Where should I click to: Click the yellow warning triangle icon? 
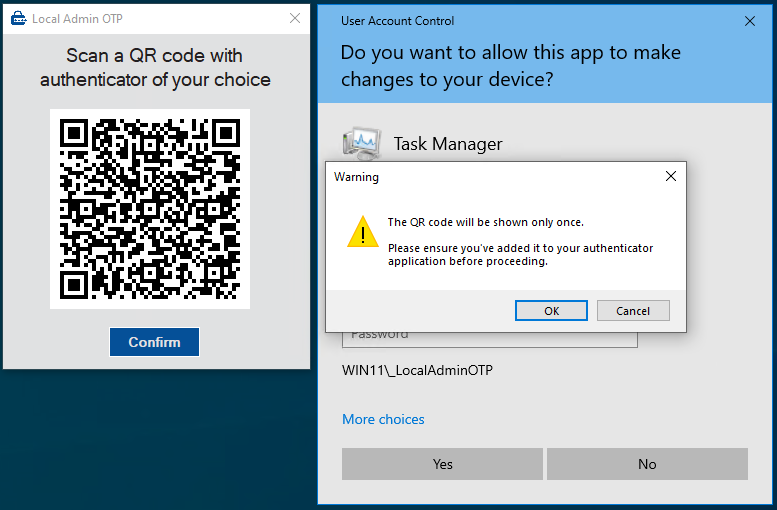click(363, 231)
